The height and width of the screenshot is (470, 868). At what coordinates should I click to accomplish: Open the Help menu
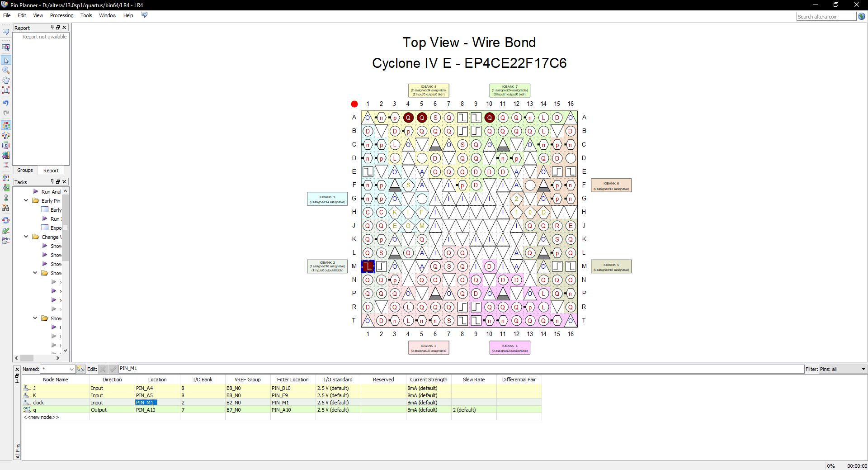pyautogui.click(x=128, y=15)
